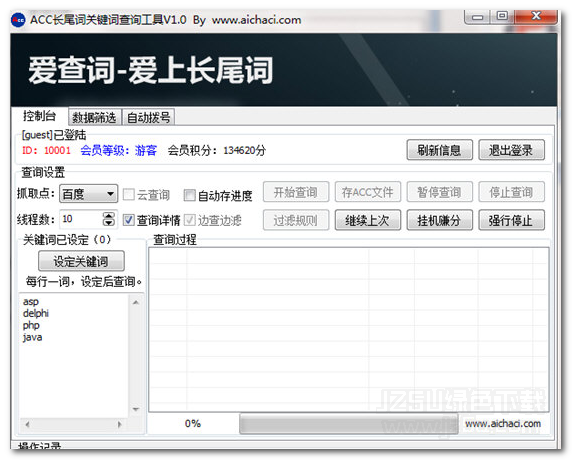Maximize the ACC window
572x460 pixels.
[502, 16]
